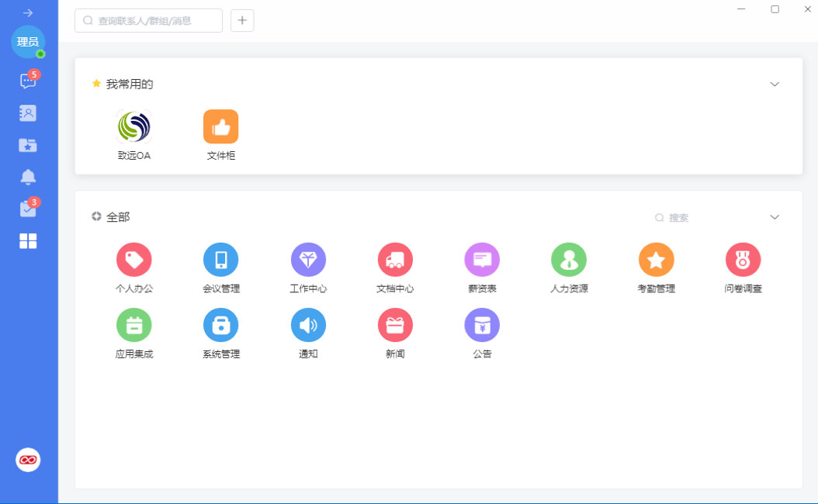Viewport: 818px width, 504px height.
Task: Launch 个人办公 application
Action: [133, 260]
